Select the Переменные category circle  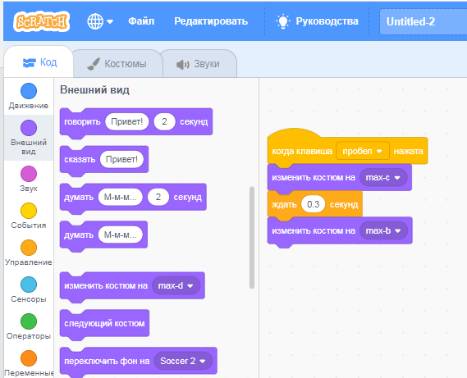point(29,358)
